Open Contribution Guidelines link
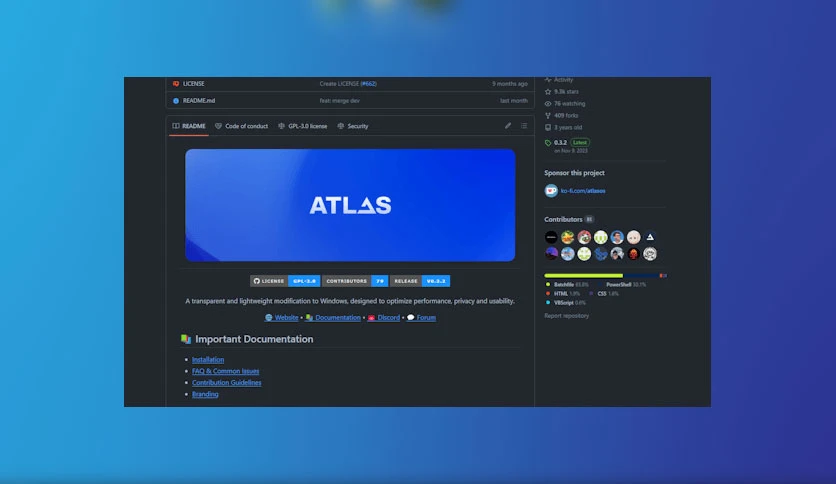836x484 pixels. pyautogui.click(x=227, y=383)
